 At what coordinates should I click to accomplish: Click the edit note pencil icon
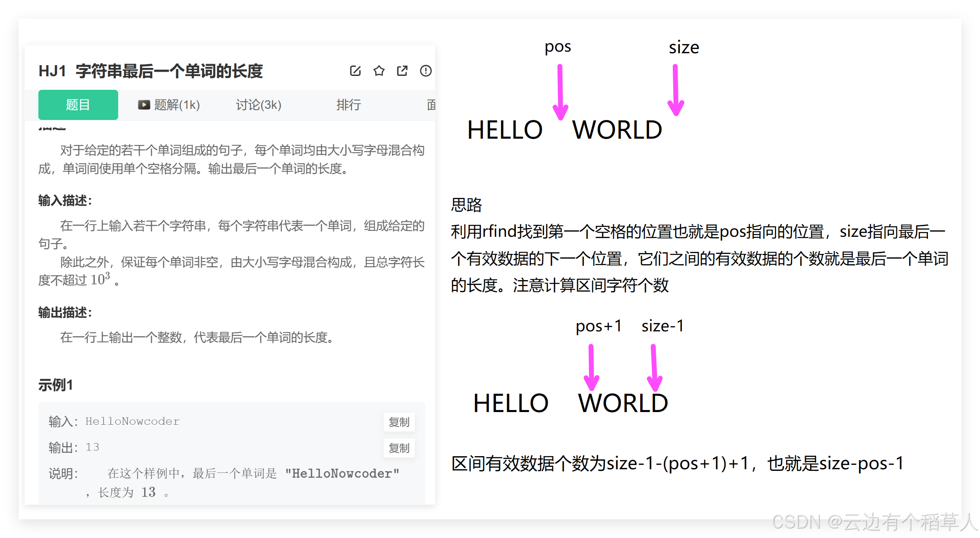point(355,71)
